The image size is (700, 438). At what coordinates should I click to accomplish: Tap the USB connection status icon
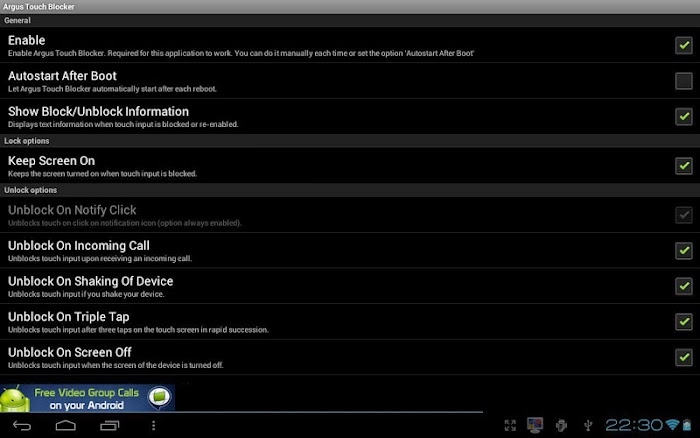click(588, 425)
